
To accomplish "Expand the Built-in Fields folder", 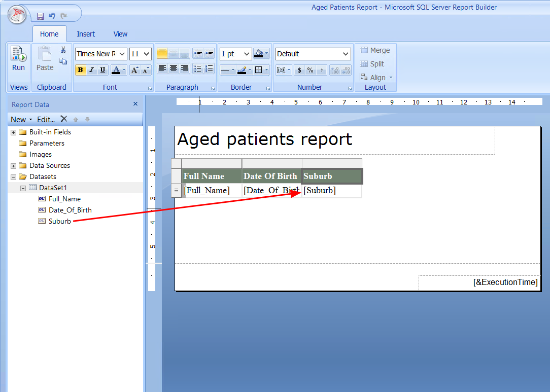I will pos(13,132).
